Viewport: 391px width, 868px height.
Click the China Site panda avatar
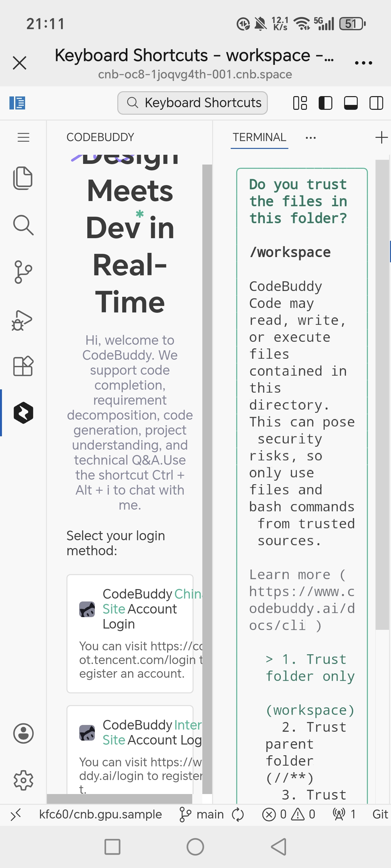[87, 609]
